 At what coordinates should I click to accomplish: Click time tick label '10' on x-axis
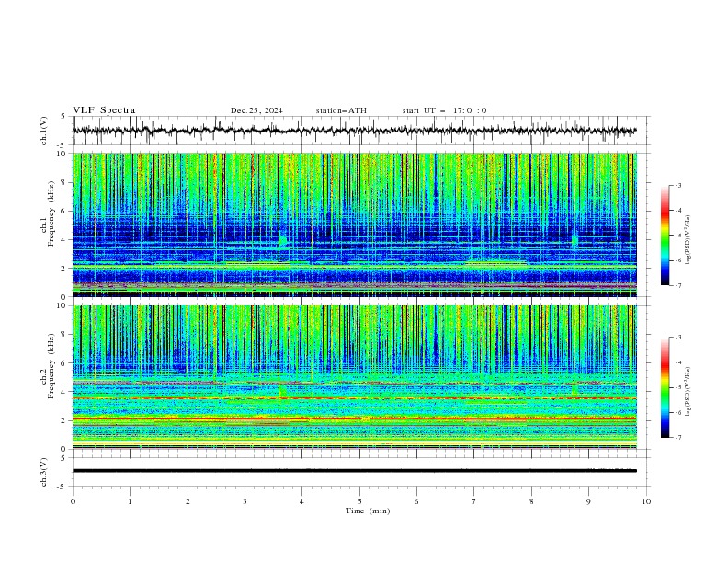pos(646,501)
